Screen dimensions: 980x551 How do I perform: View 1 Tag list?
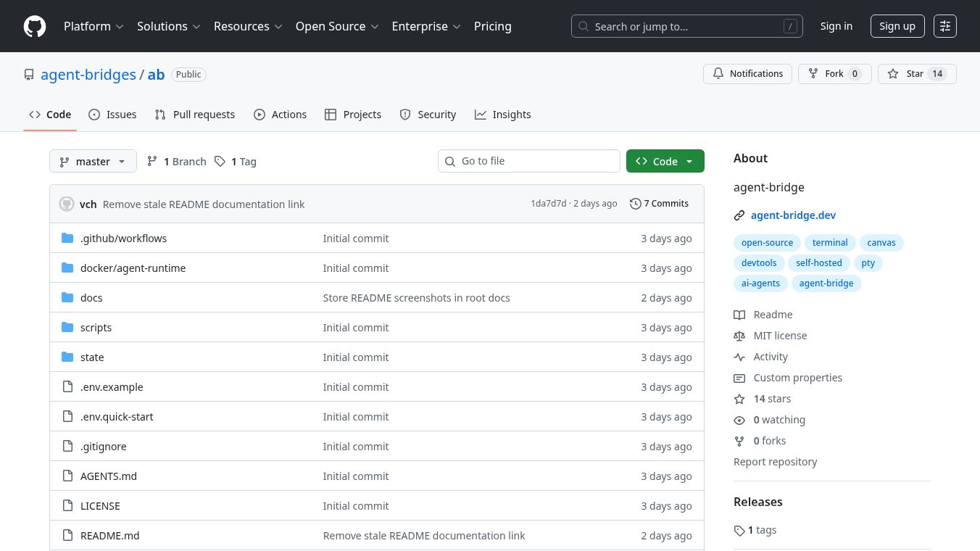[x=236, y=162]
